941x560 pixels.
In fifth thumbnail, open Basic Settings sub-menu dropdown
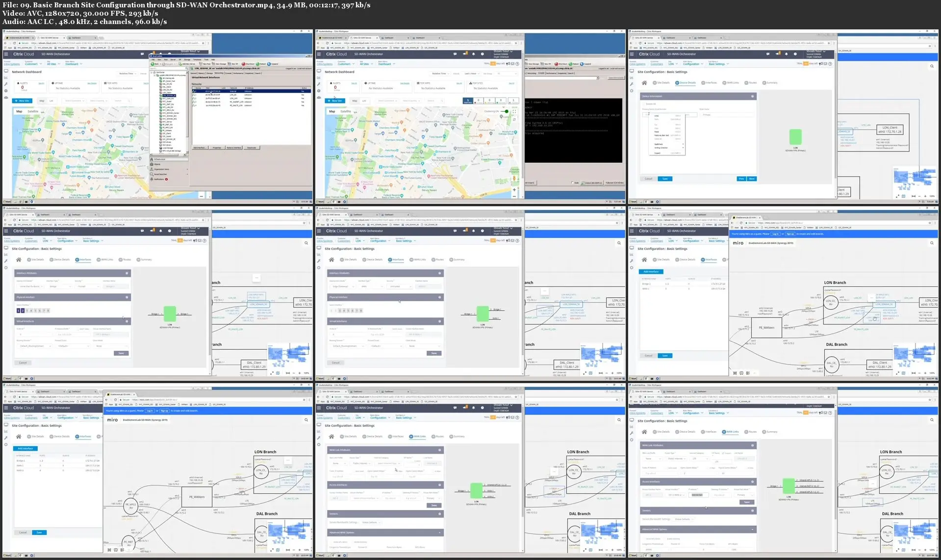click(x=406, y=241)
